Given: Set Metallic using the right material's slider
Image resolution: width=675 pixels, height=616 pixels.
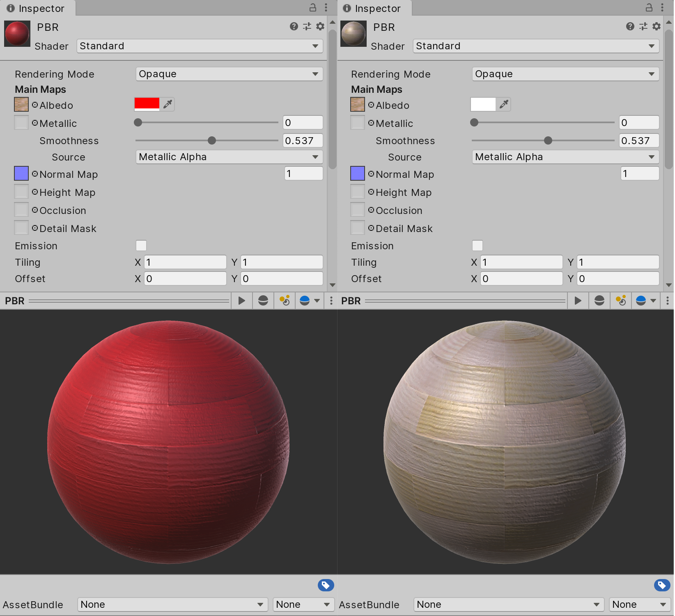Looking at the screenshot, I should click(x=542, y=122).
